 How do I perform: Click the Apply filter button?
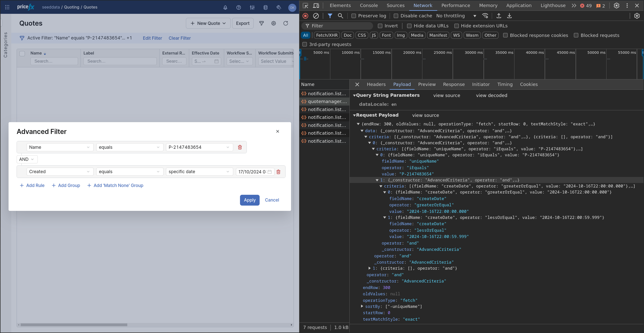tap(250, 200)
